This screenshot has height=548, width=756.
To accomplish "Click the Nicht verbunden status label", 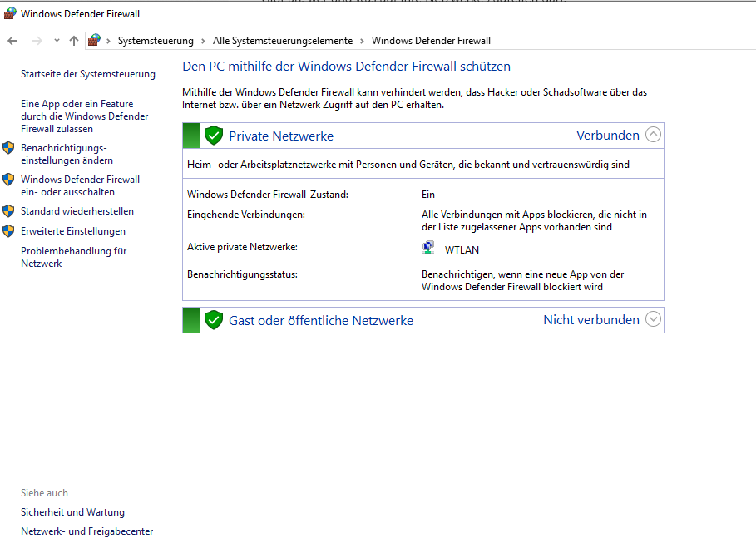I will (591, 320).
